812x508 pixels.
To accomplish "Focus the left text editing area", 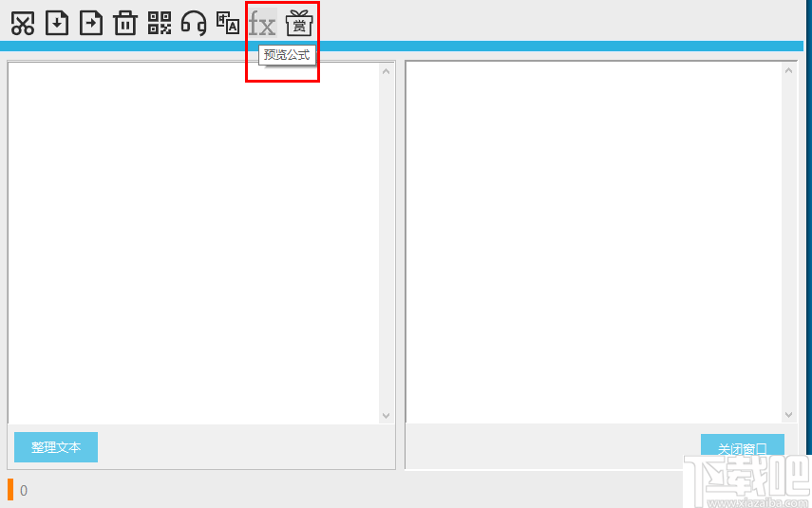I will pyautogui.click(x=194, y=243).
